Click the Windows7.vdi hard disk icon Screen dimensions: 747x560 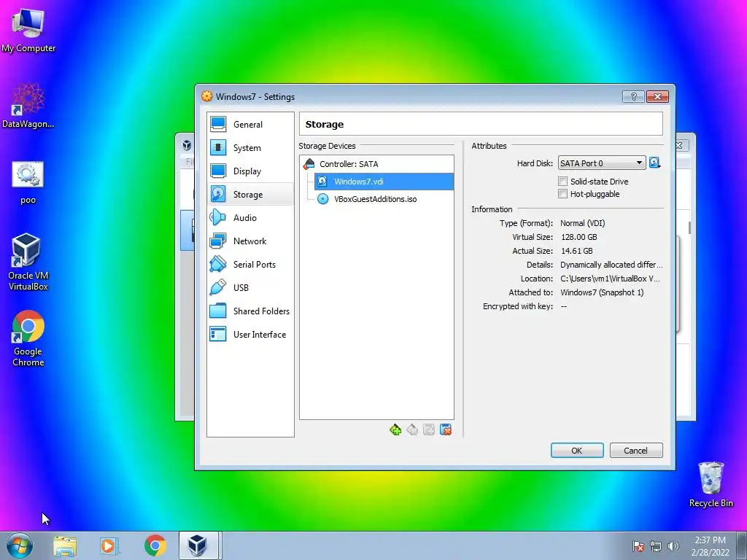tap(322, 182)
